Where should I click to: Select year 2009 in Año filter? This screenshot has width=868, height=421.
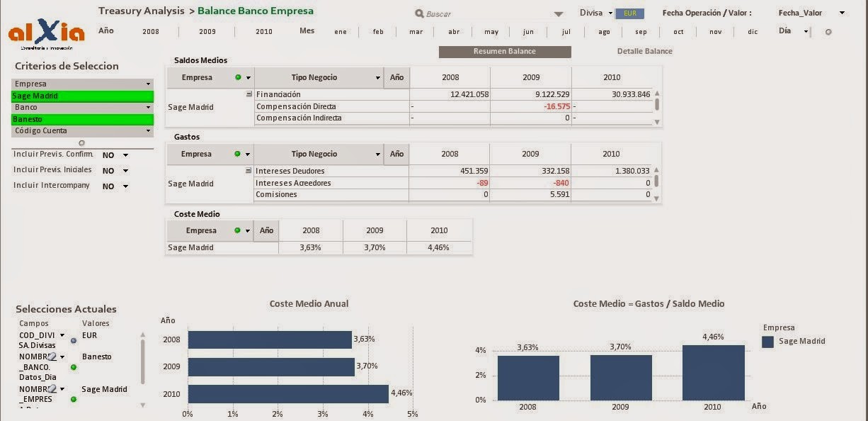click(207, 32)
